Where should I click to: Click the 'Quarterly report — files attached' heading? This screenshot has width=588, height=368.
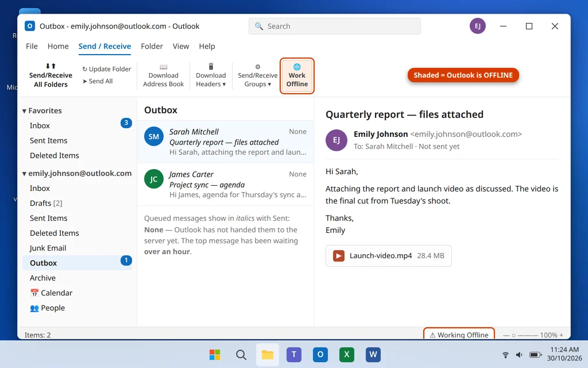click(404, 114)
